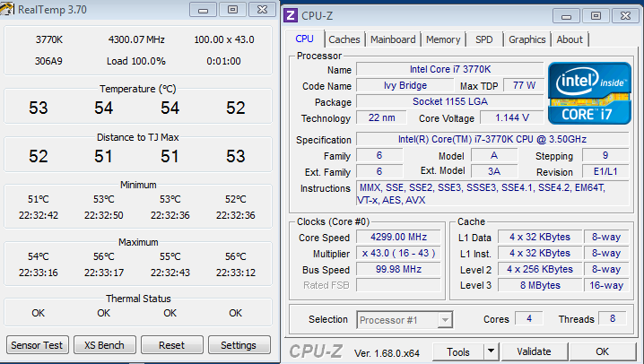
Task: Click the Max TDP value 77 W
Action: [524, 85]
